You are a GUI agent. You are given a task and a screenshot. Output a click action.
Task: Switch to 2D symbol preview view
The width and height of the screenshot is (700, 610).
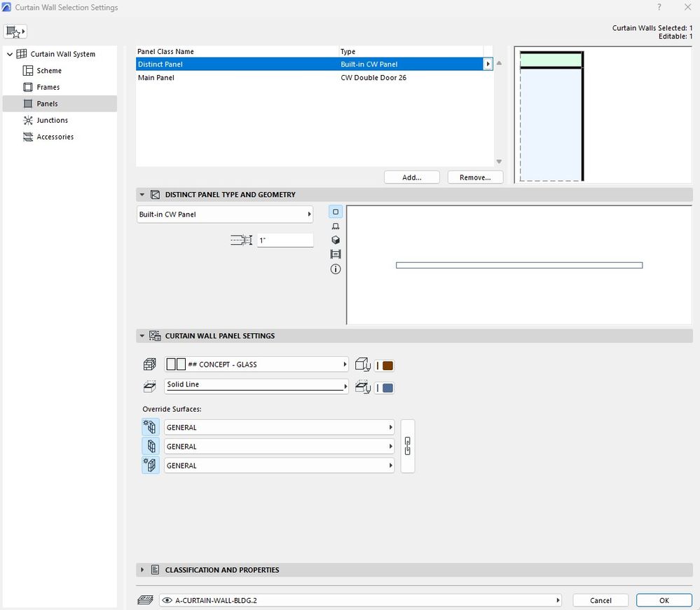coord(336,212)
